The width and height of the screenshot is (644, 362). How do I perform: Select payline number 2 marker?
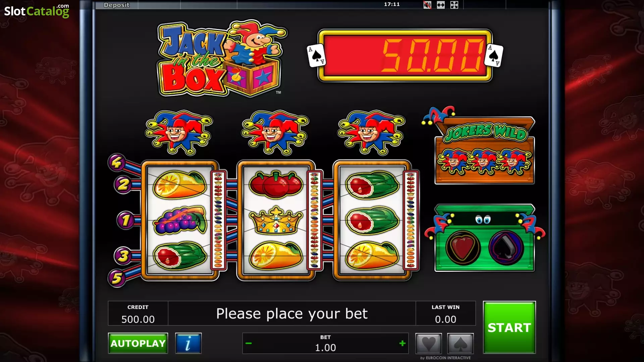coord(123,184)
